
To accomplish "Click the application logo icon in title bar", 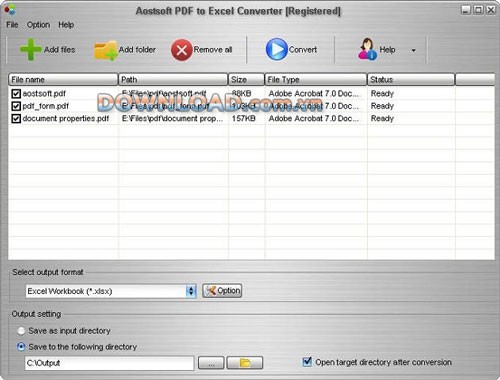I will [x=10, y=10].
